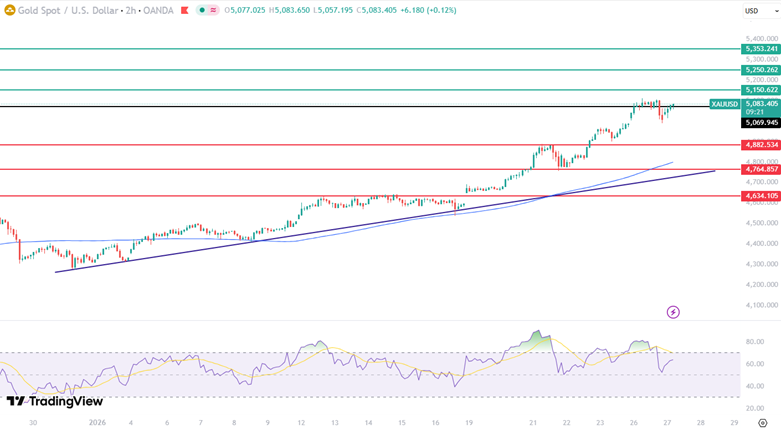Select the 4,882.534 red support label
This screenshot has width=781, height=429.
tap(760, 145)
